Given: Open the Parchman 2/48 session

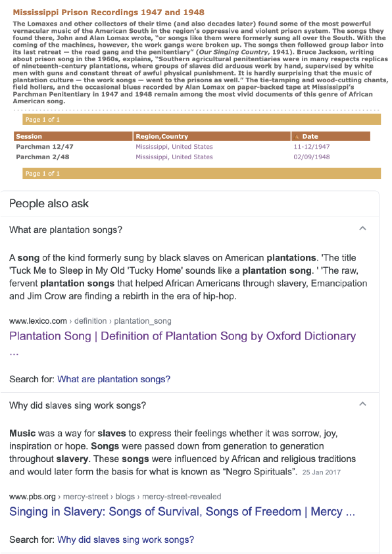Looking at the screenshot, I should (42, 157).
